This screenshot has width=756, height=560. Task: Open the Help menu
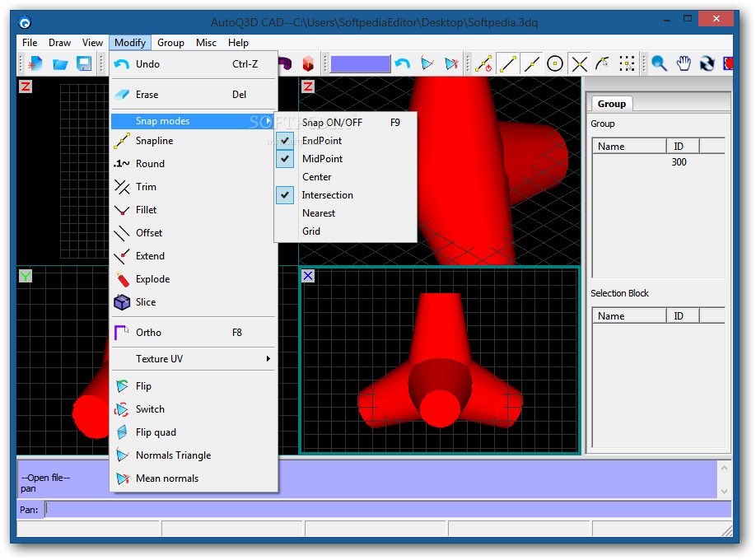pos(238,43)
